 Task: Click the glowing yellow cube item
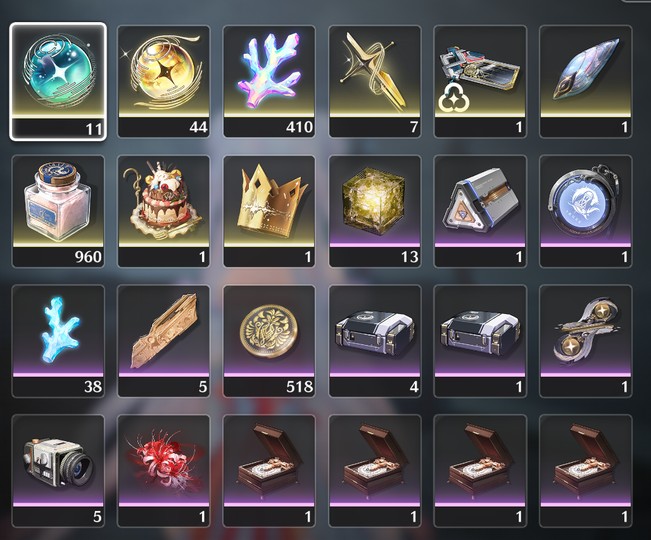[x=374, y=211]
